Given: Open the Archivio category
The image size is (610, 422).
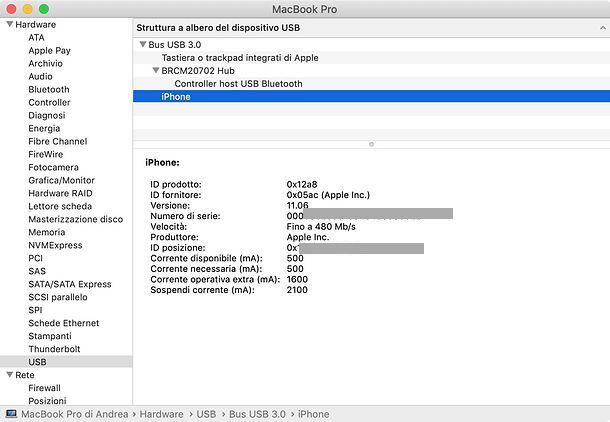Looking at the screenshot, I should [45, 63].
